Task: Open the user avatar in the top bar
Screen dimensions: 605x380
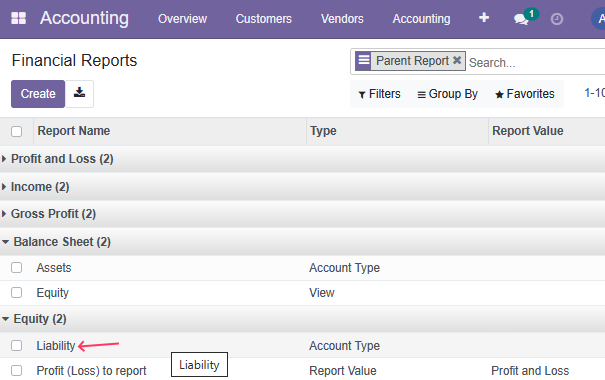Action: coord(599,19)
